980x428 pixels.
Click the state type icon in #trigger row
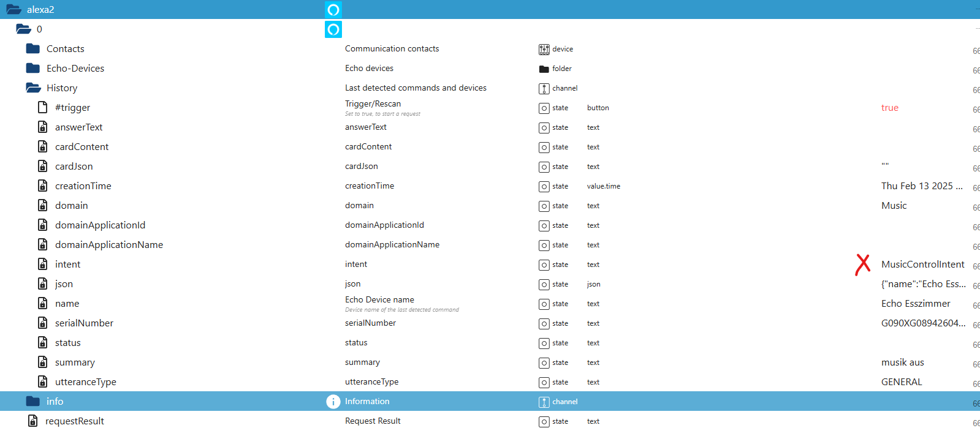pos(544,108)
